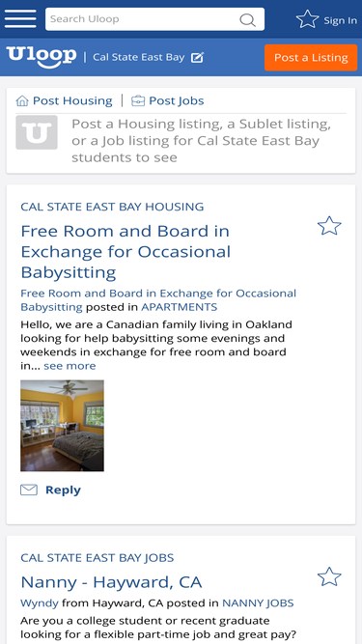The width and height of the screenshot is (362, 644).
Task: Open the APARTMENTS category link
Action: pos(180,307)
